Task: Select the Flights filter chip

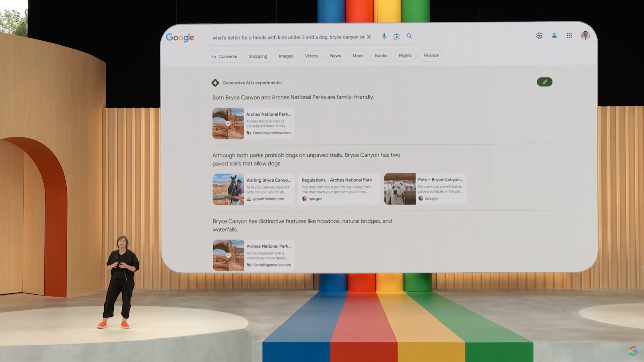Action: click(405, 55)
